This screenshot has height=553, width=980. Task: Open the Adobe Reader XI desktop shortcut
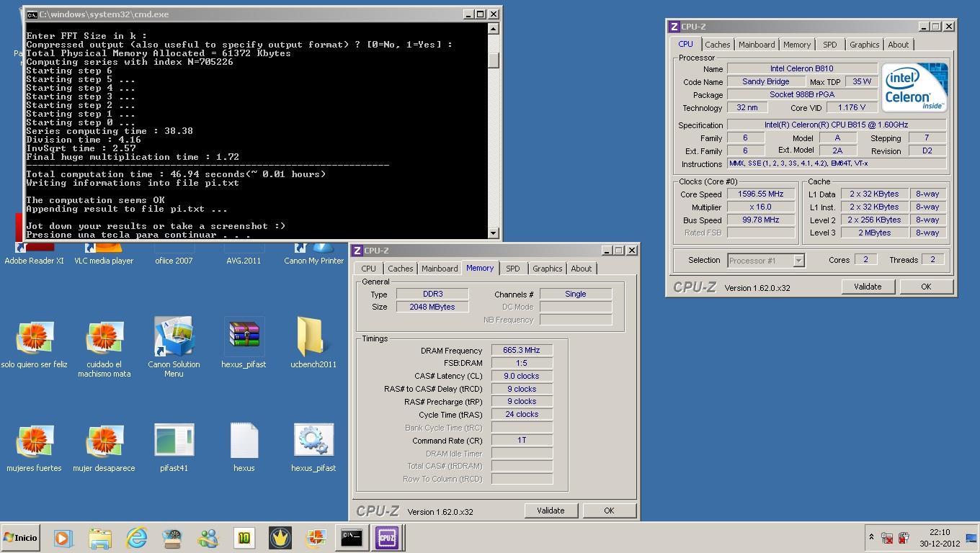coord(34,253)
